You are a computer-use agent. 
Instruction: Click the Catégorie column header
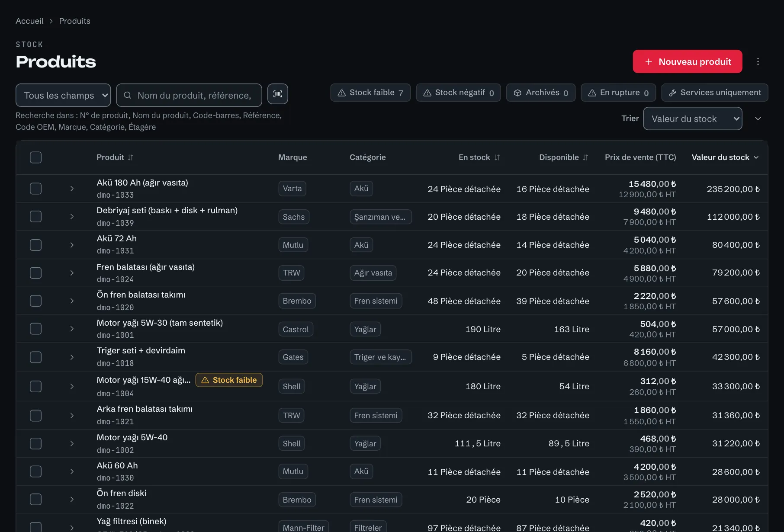tap(367, 157)
